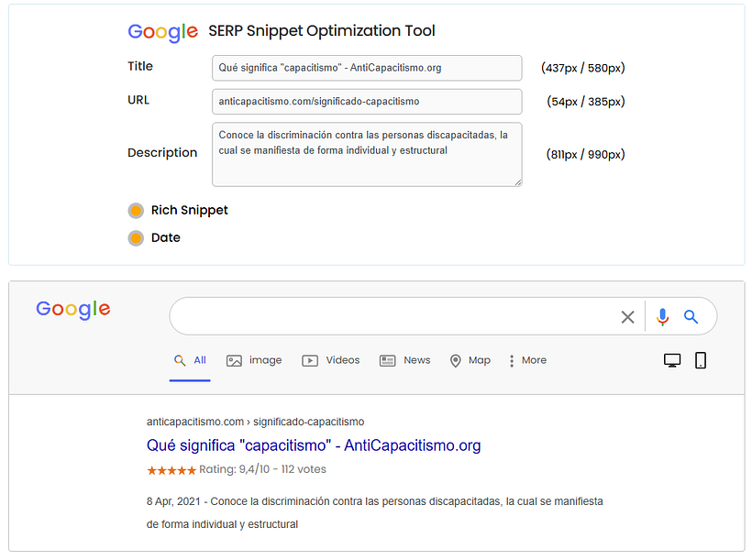Image resolution: width=752 pixels, height=560 pixels.
Task: Select the All search tab
Action: click(x=190, y=360)
